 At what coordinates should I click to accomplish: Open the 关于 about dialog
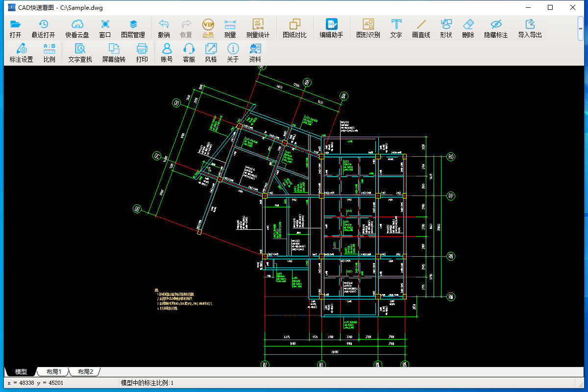233,53
